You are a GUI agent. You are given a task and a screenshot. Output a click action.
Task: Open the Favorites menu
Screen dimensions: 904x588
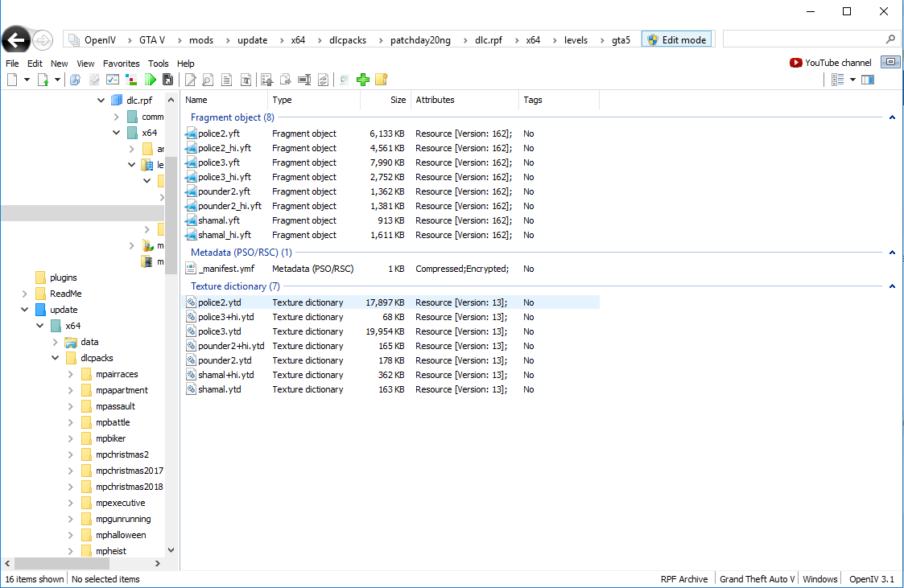pos(121,64)
